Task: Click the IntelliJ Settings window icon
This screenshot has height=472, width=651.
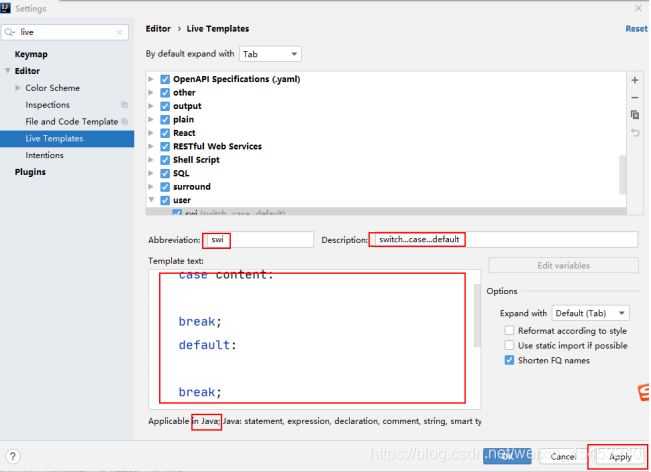Action: pyautogui.click(x=6, y=8)
